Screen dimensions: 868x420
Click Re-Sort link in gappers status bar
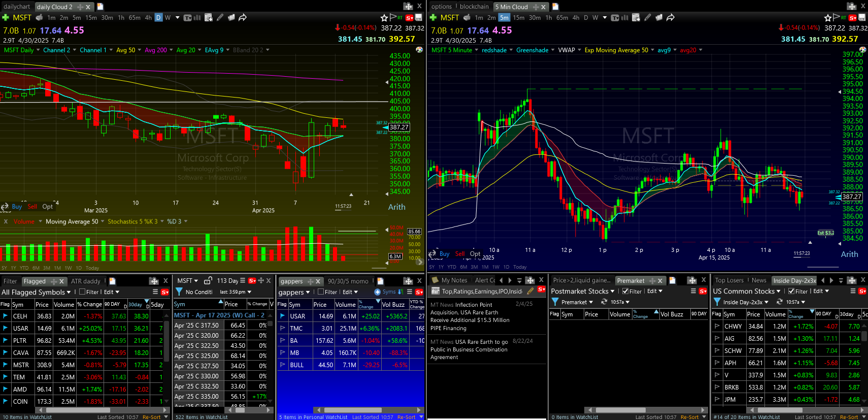pyautogui.click(x=406, y=417)
